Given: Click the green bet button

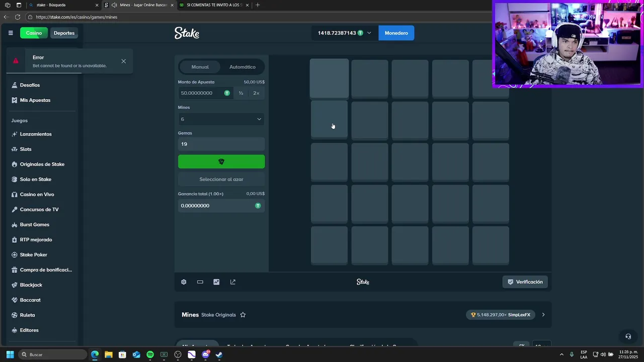Looking at the screenshot, I should (x=221, y=162).
